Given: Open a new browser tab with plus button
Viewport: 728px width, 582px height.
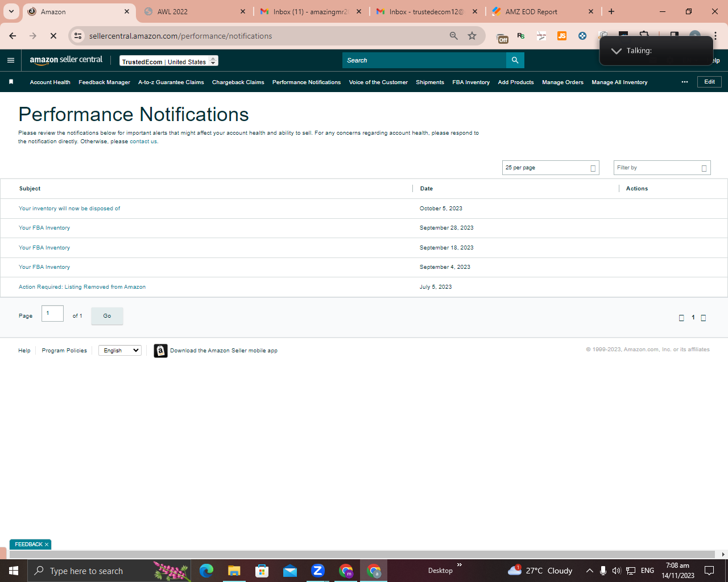Looking at the screenshot, I should click(x=611, y=11).
